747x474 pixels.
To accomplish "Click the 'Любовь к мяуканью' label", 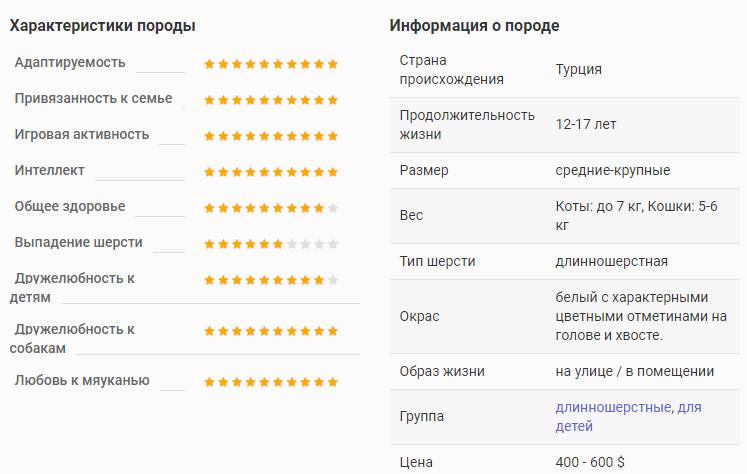I will (82, 380).
